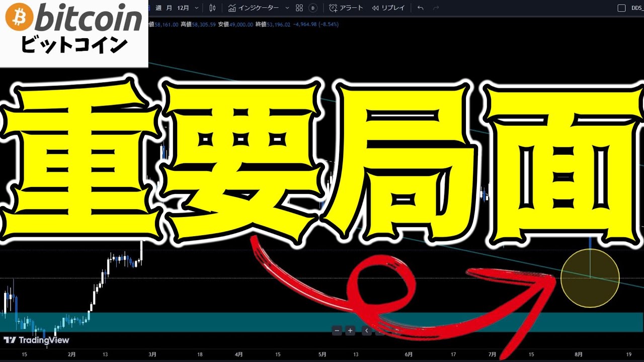Switch to the 週 weekly timeframe

pos(158,8)
